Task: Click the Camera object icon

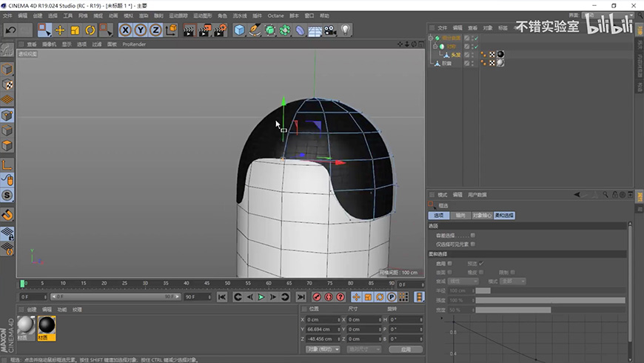Action: point(330,30)
